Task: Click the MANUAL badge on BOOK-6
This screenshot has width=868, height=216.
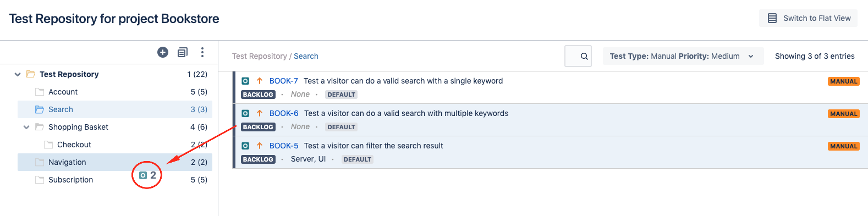Action: tap(844, 114)
